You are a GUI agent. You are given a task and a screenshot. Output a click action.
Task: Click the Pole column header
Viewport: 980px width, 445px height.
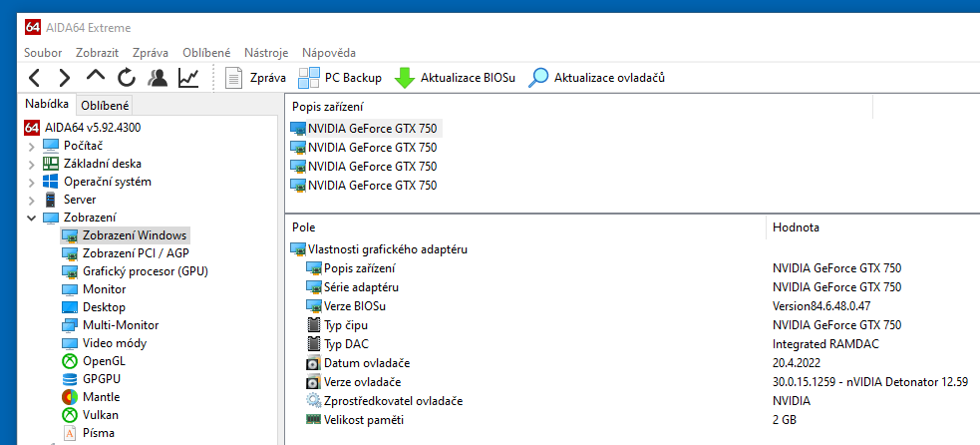(525, 227)
